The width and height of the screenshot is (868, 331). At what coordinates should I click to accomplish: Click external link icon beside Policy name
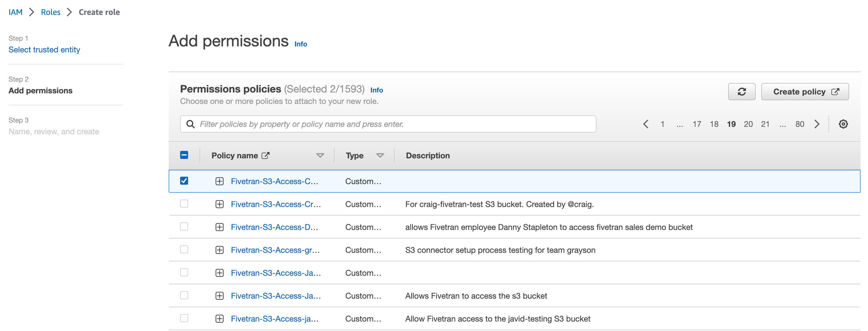click(266, 155)
